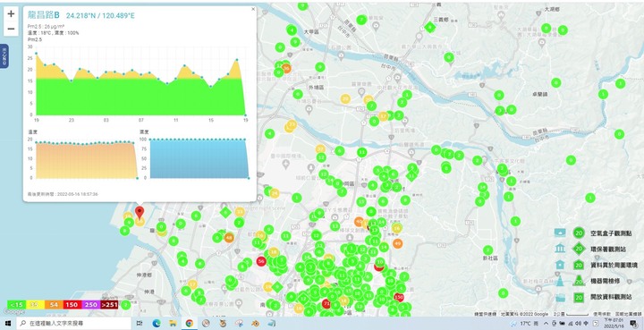Click the green <15 color swatch

tap(16, 305)
